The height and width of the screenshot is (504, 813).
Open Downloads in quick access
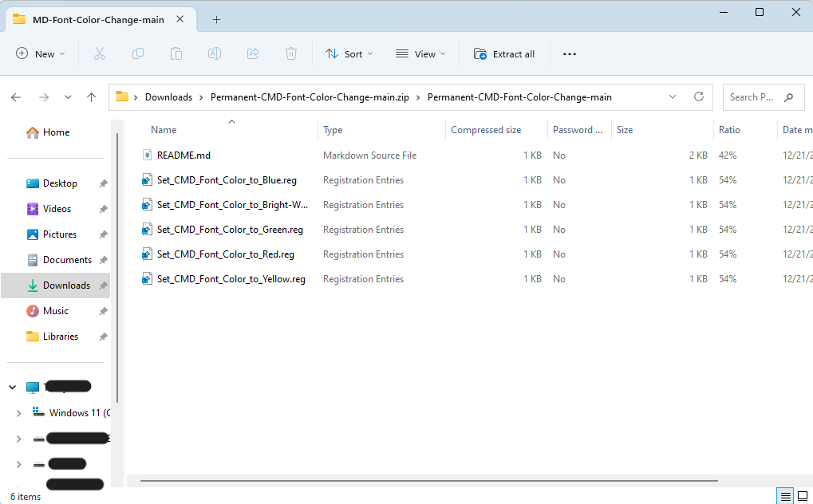(x=56, y=285)
